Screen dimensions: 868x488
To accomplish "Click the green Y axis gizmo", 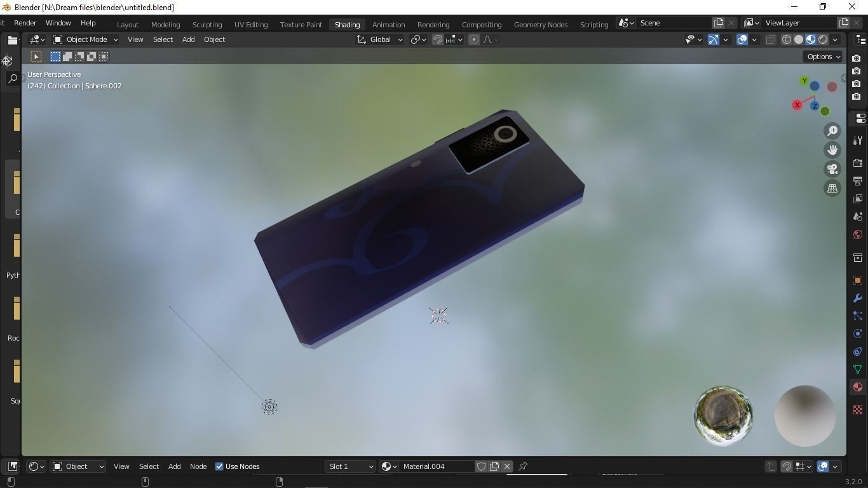I will click(x=804, y=81).
